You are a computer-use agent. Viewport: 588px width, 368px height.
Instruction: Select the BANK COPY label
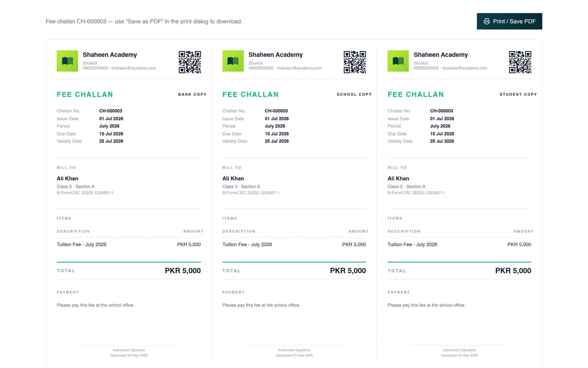tap(192, 94)
